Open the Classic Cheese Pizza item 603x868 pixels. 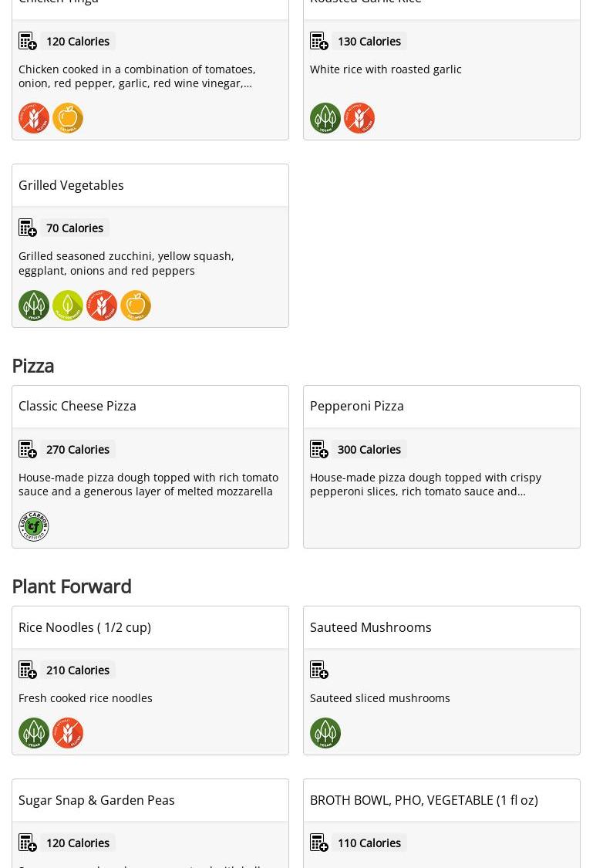pos(77,406)
